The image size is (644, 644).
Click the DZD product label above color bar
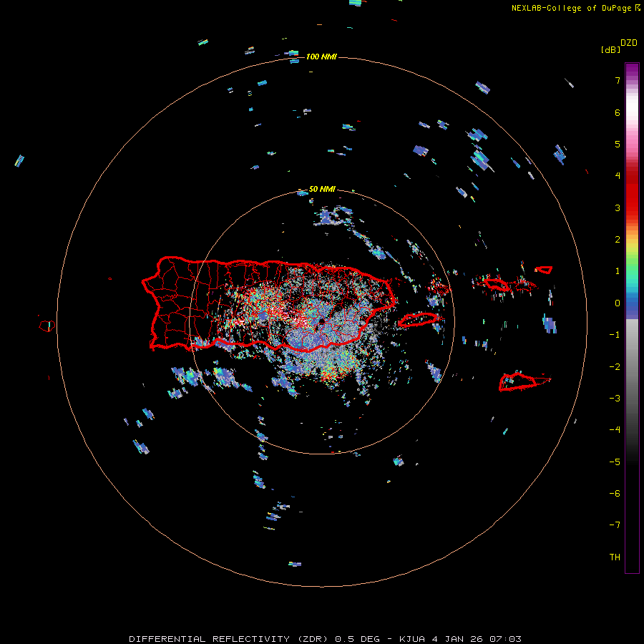629,43
